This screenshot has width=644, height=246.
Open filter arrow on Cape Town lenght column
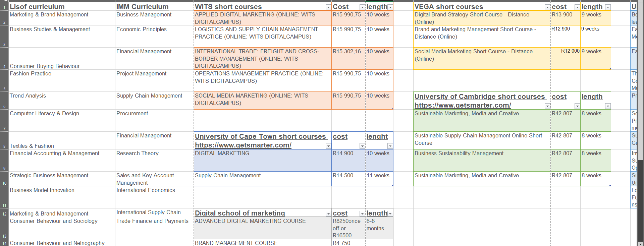[x=390, y=146]
